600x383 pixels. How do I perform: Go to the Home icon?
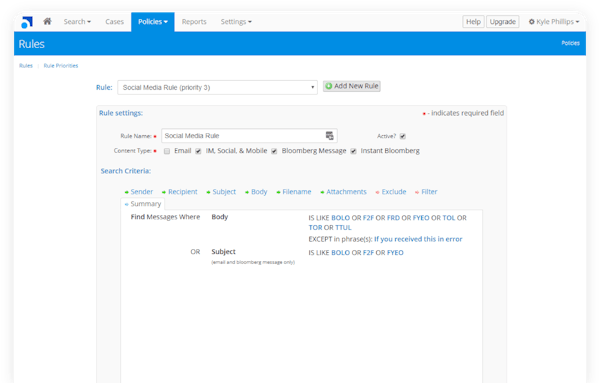click(47, 21)
